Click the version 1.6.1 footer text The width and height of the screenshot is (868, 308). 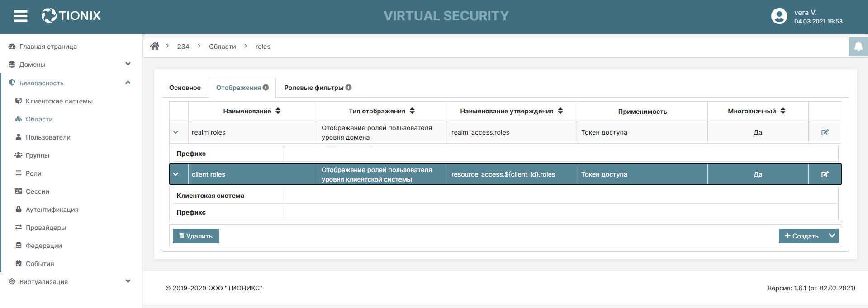pos(811,288)
